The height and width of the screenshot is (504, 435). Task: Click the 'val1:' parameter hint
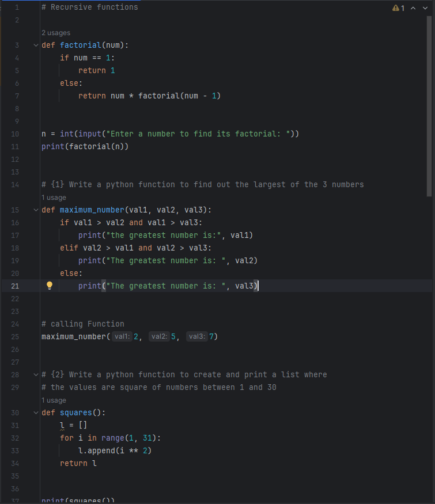122,336
